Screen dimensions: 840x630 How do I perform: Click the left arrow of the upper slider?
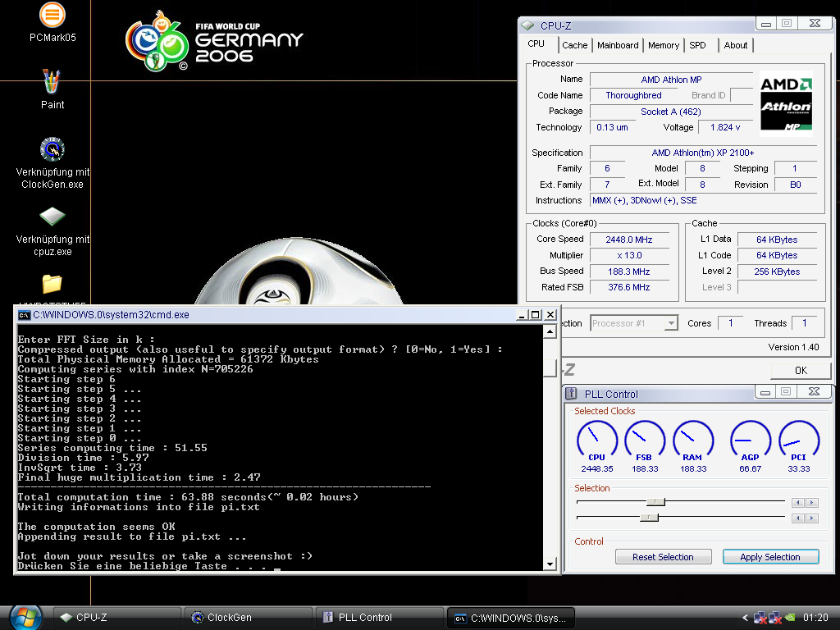coord(798,503)
